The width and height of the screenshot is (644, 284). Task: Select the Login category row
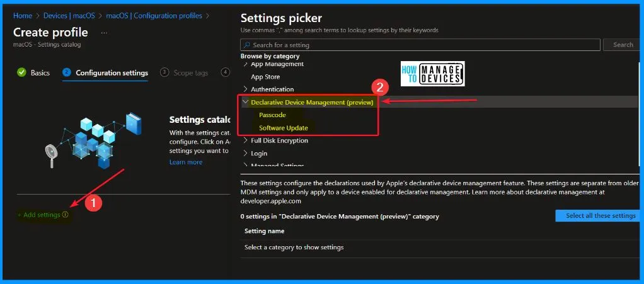(x=259, y=153)
